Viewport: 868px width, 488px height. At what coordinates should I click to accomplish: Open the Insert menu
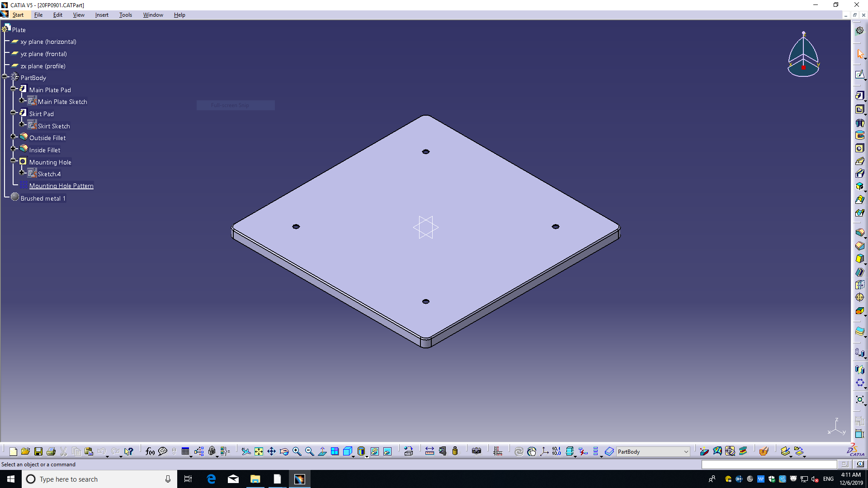pyautogui.click(x=102, y=15)
